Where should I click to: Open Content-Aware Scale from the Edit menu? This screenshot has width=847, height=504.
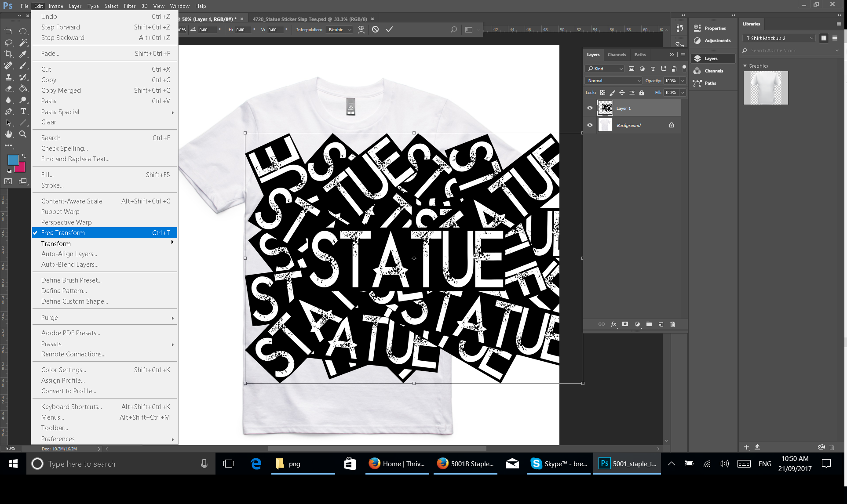pyautogui.click(x=72, y=201)
